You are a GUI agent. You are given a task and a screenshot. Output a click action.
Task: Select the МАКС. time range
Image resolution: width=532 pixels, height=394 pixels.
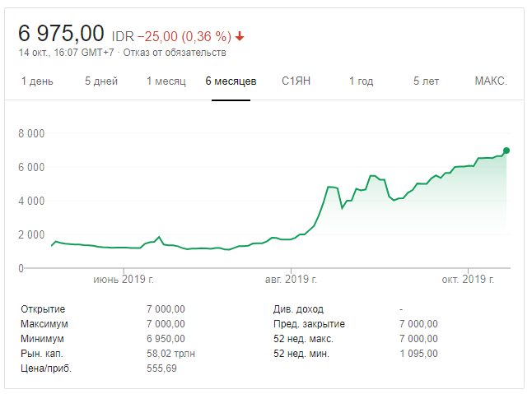coord(491,81)
